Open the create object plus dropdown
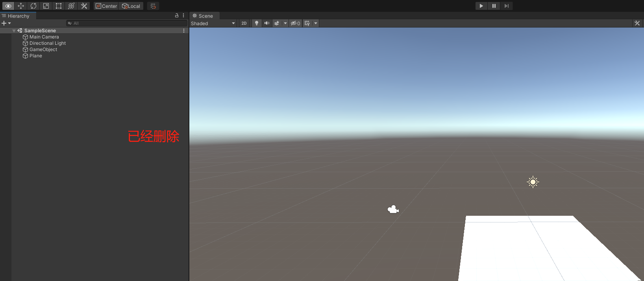The height and width of the screenshot is (281, 644). 6,23
